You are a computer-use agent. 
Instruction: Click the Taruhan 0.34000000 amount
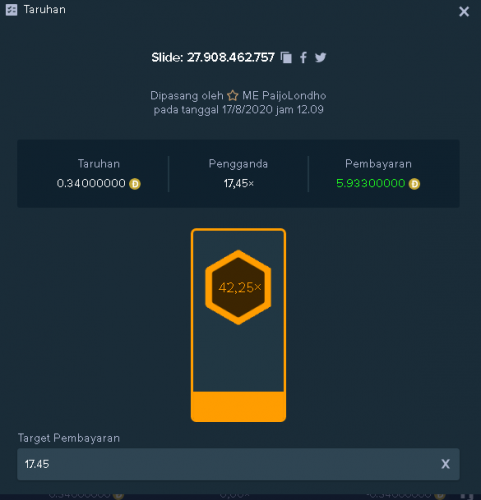(91, 183)
